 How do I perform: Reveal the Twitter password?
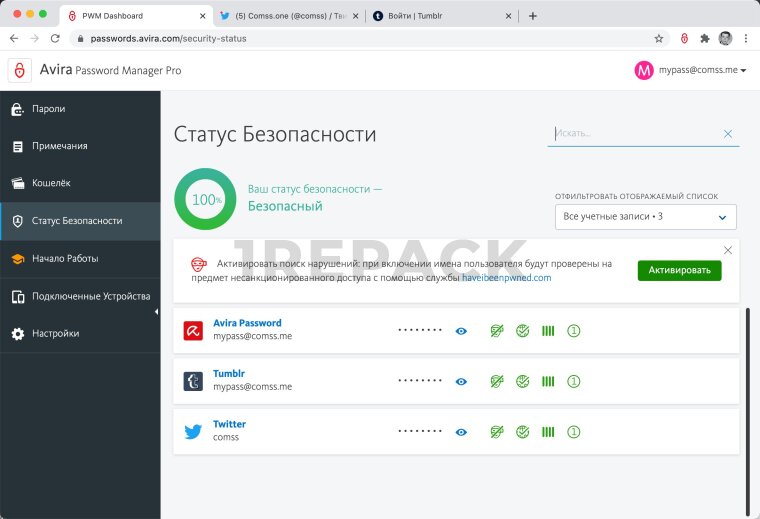pyautogui.click(x=461, y=432)
